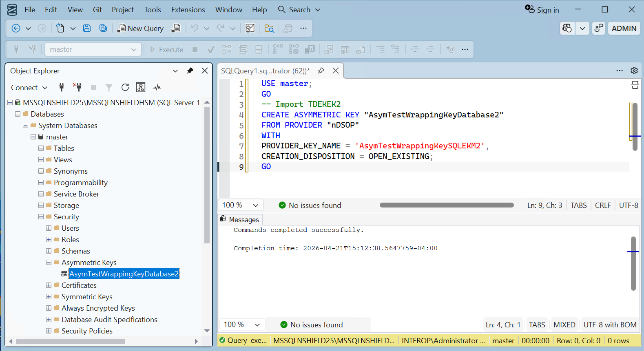The image size is (644, 351).
Task: Open the Search box in the menu bar
Action: click(299, 9)
